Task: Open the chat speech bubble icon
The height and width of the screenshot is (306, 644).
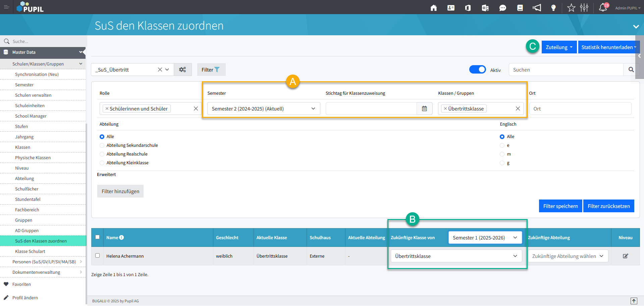Action: click(502, 8)
